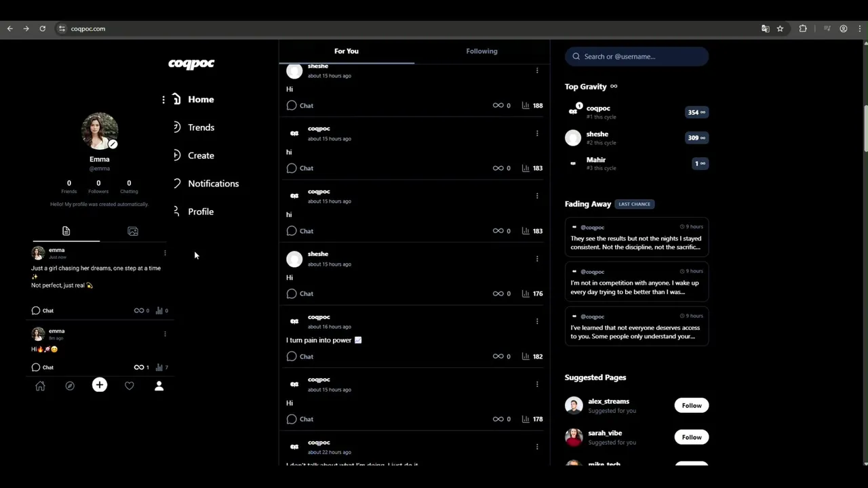Click the three-dot icon beside Home
868x488 pixels.
coord(163,100)
